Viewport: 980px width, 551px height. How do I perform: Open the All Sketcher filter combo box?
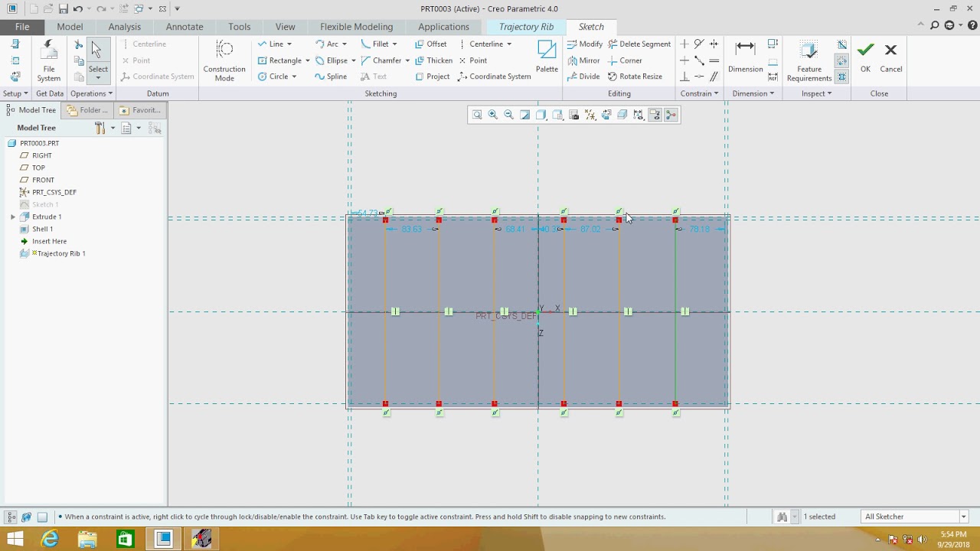(x=915, y=517)
